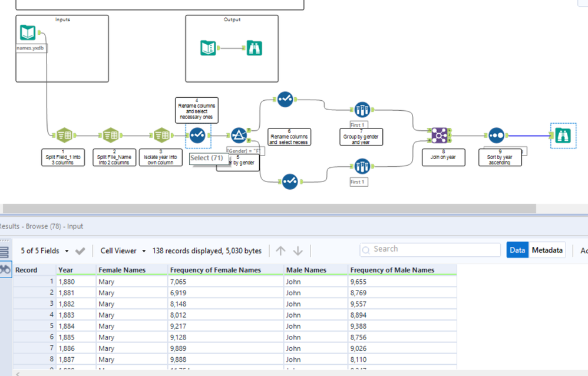Select the upper Summarize tool icon
The height and width of the screenshot is (376, 588).
click(362, 110)
